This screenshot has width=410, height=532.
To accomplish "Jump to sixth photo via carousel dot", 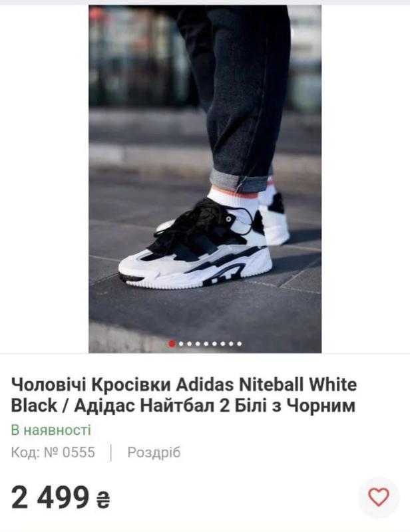I will click(214, 344).
